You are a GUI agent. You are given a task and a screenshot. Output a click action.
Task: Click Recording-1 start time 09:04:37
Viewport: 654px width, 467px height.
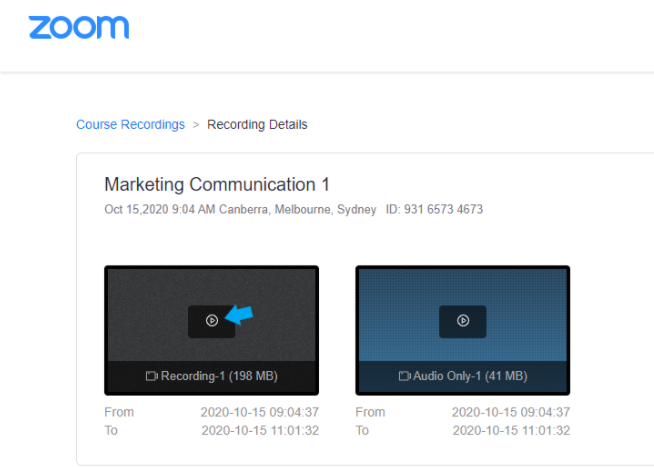point(260,412)
